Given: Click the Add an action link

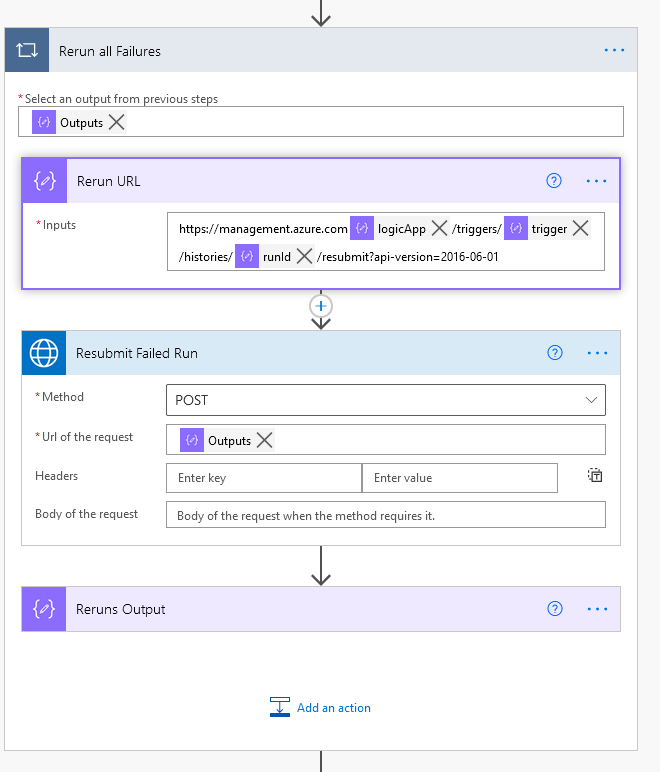Looking at the screenshot, I should point(333,708).
